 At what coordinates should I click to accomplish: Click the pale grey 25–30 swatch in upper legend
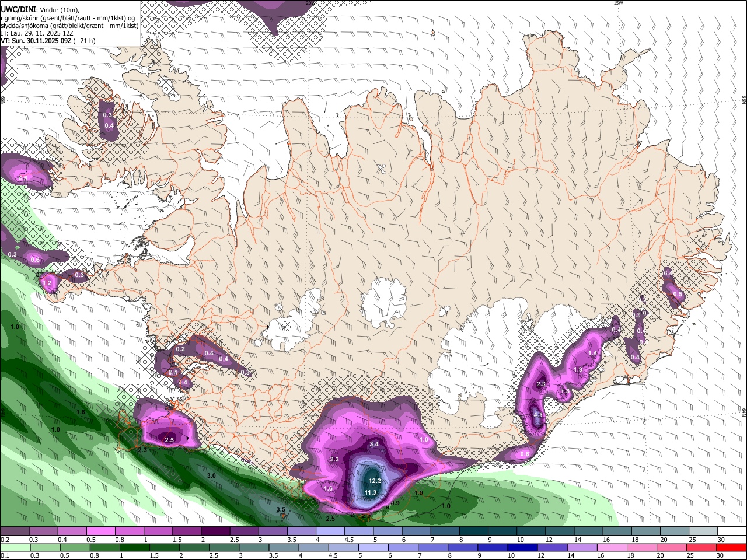pos(703,531)
